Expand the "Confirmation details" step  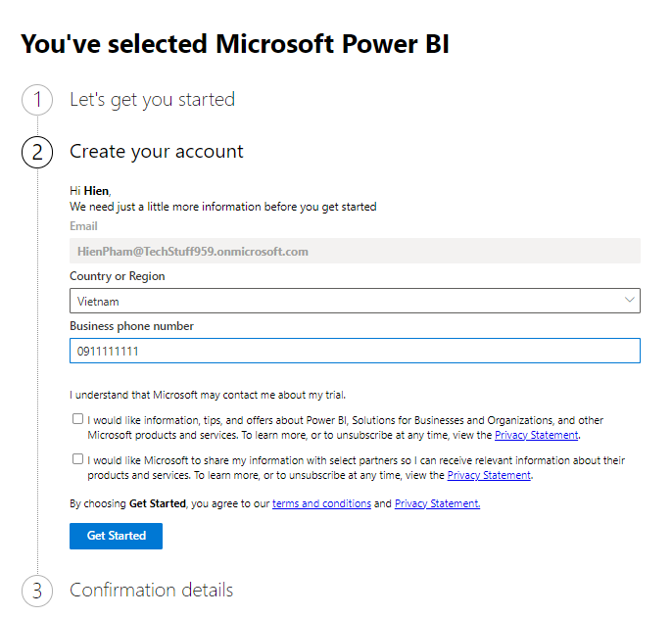(x=151, y=591)
